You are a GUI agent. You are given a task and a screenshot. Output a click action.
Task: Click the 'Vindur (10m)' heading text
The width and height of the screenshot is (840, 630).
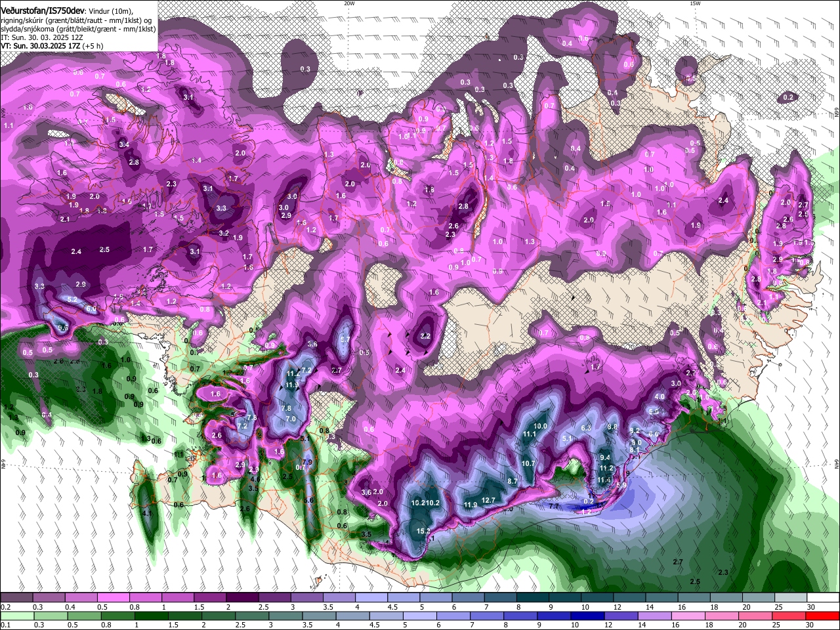coord(110,12)
